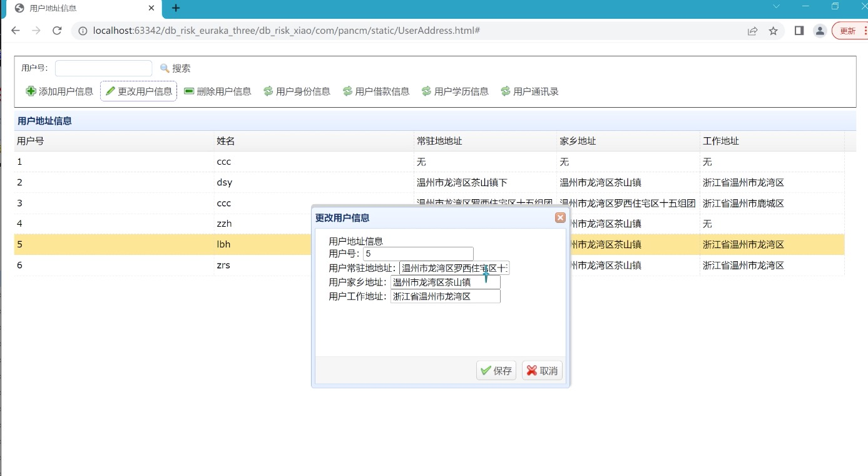Click the 家乡地址 column header
Viewport: 868px width, 476px height.
click(628, 141)
